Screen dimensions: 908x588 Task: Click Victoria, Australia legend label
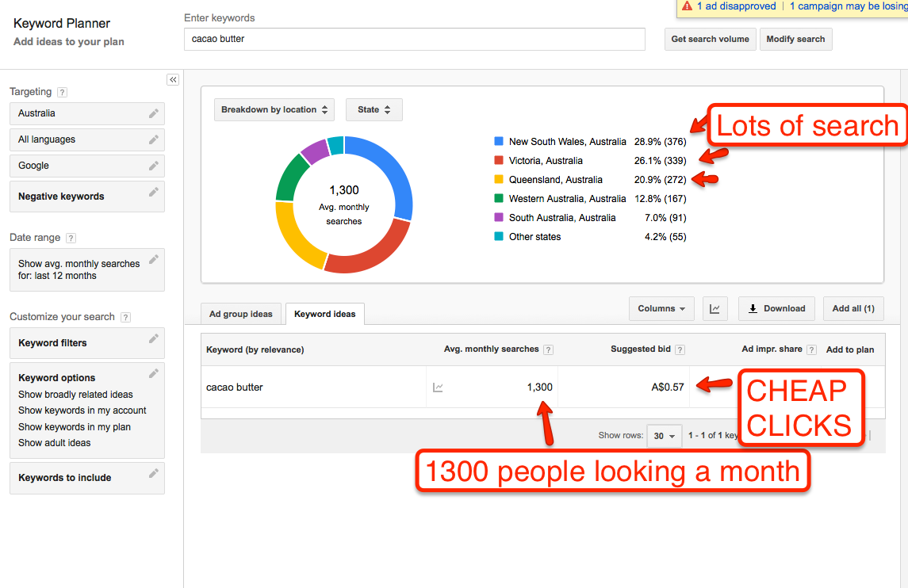546,161
